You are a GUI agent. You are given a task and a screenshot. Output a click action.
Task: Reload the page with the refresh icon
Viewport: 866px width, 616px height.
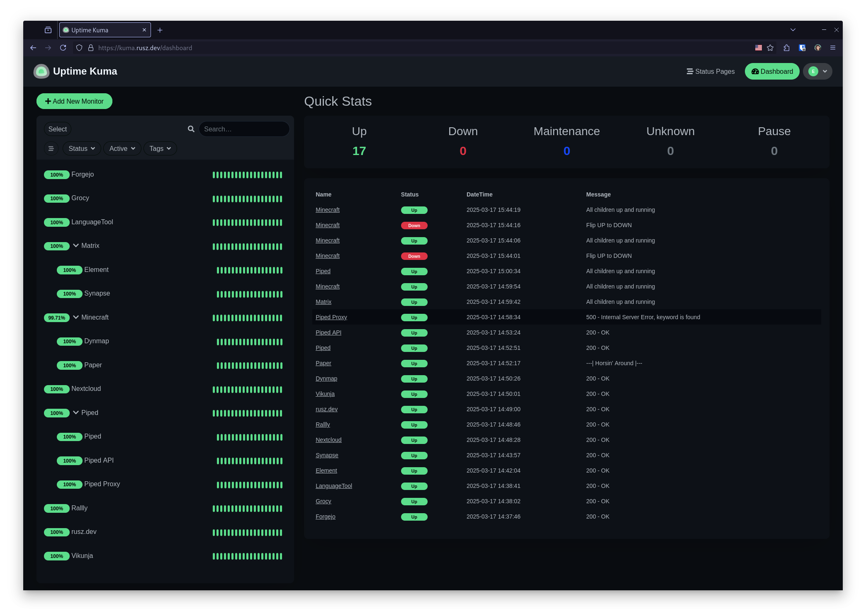[63, 48]
